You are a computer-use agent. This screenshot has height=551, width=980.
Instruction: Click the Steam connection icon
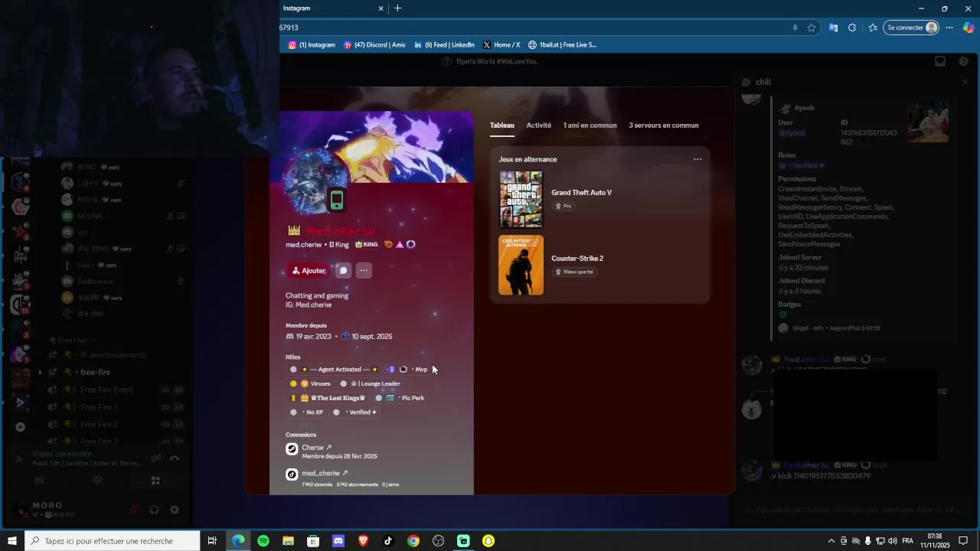[292, 449]
